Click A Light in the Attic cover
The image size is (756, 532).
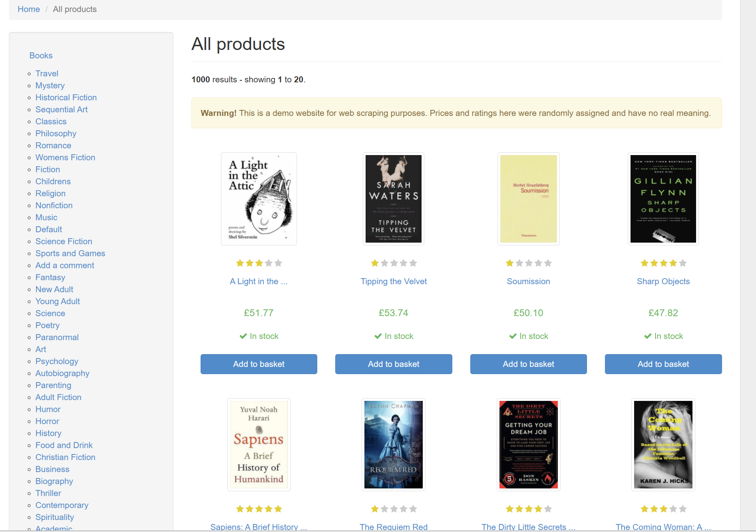[x=259, y=199]
